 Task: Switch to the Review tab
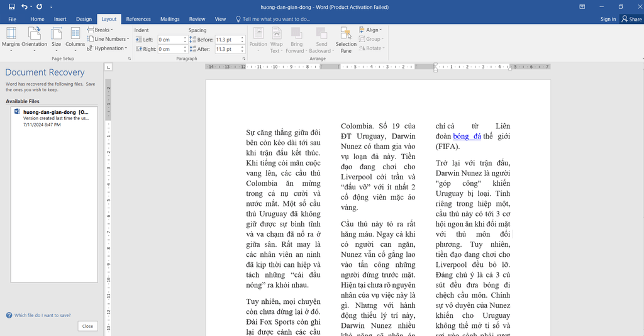click(x=197, y=19)
